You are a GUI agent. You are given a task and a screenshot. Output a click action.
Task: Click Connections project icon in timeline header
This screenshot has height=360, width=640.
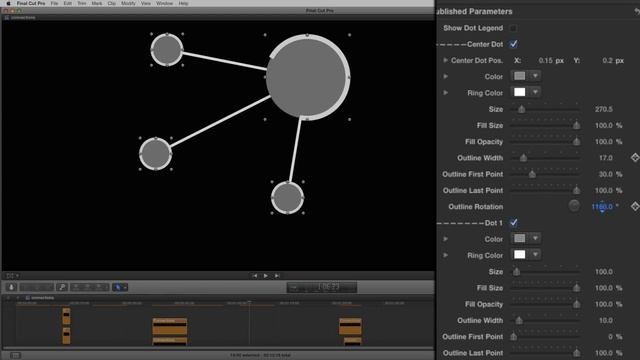point(28,298)
